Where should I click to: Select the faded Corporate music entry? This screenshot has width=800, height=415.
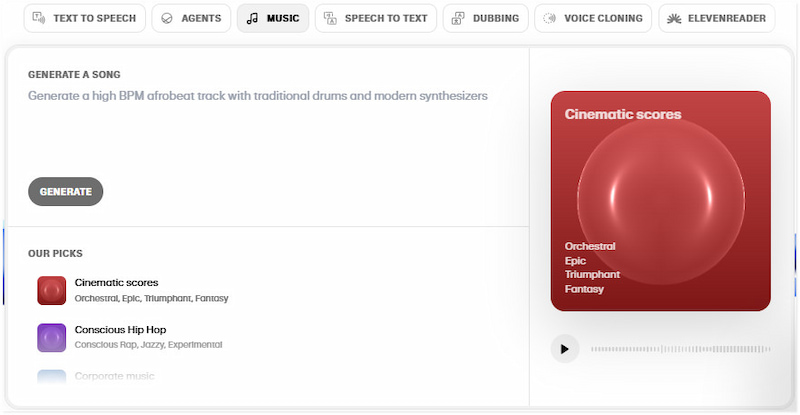point(114,376)
